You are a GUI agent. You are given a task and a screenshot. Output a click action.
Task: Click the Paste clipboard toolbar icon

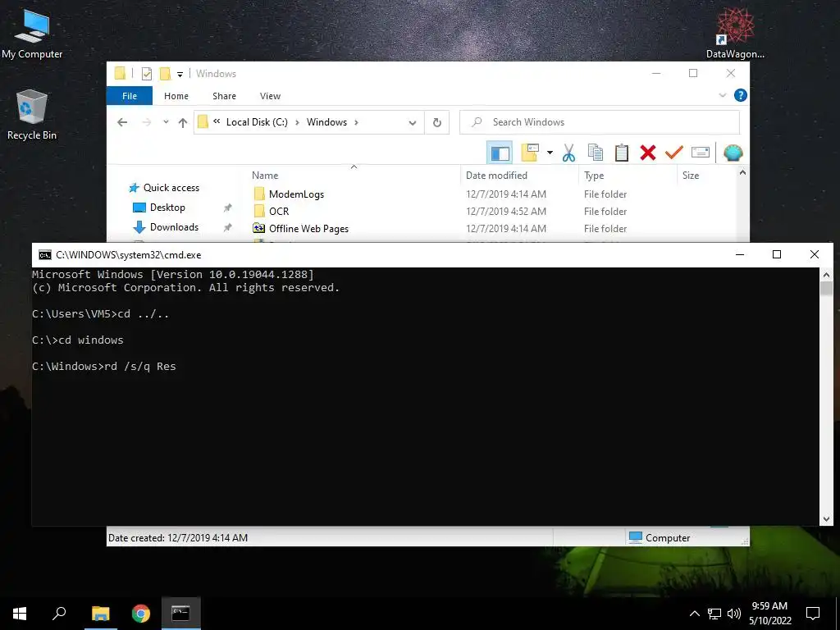click(622, 153)
